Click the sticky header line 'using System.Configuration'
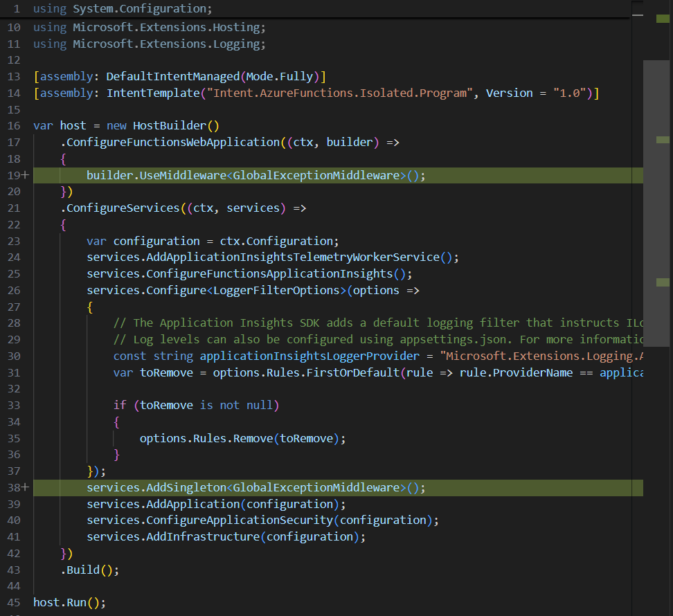This screenshot has height=616, width=673. tap(123, 9)
